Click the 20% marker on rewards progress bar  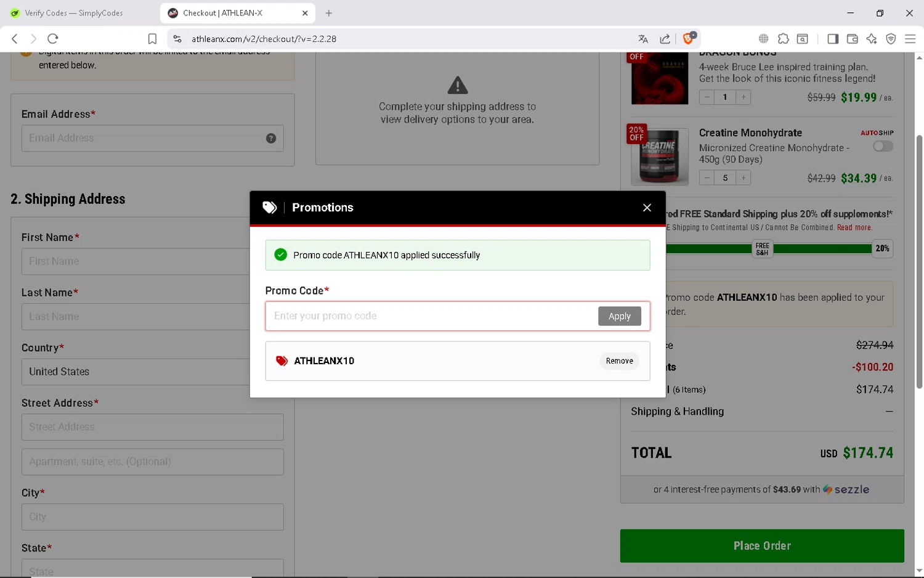[x=883, y=248]
